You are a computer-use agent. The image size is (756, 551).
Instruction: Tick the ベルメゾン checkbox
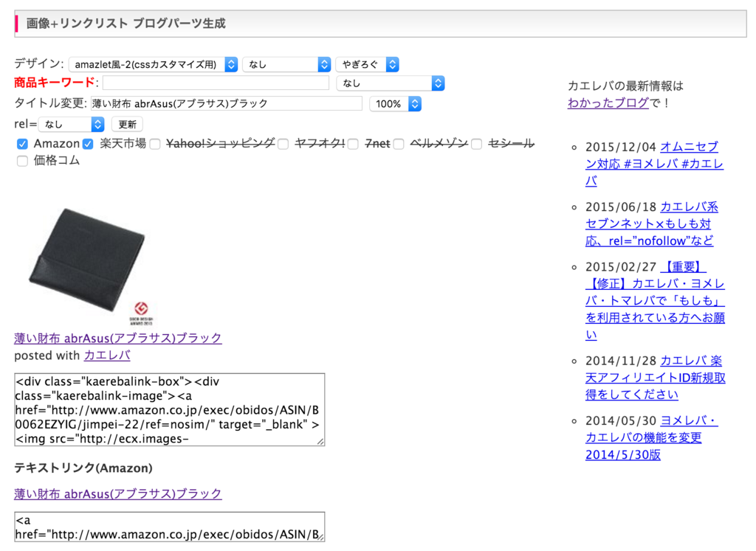398,144
